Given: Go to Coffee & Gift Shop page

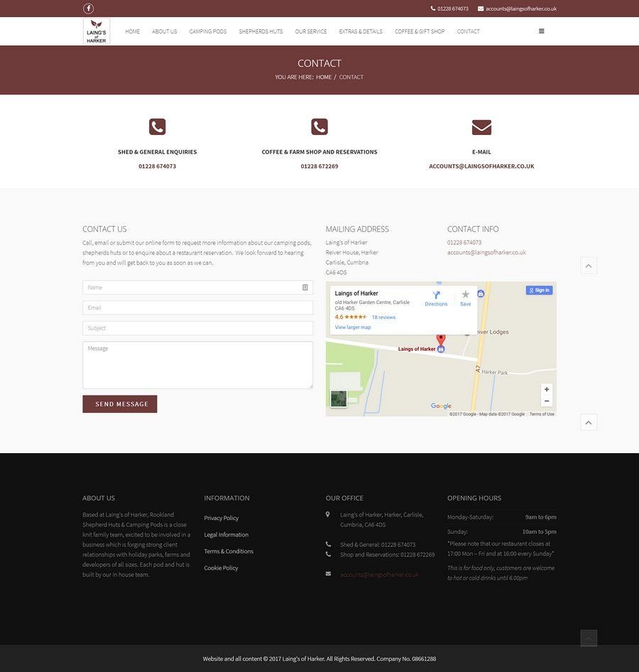Looking at the screenshot, I should click(x=420, y=31).
